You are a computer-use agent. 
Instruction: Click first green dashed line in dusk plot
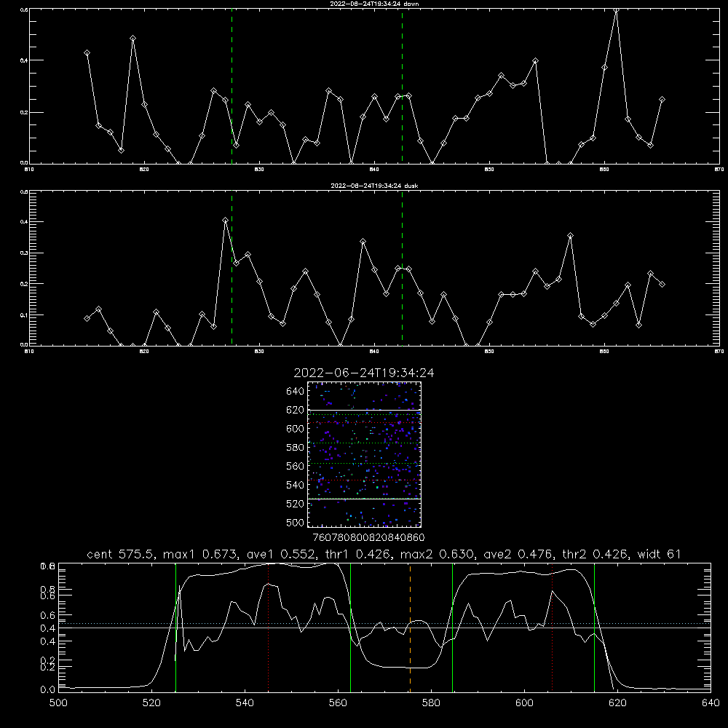pyautogui.click(x=232, y=268)
